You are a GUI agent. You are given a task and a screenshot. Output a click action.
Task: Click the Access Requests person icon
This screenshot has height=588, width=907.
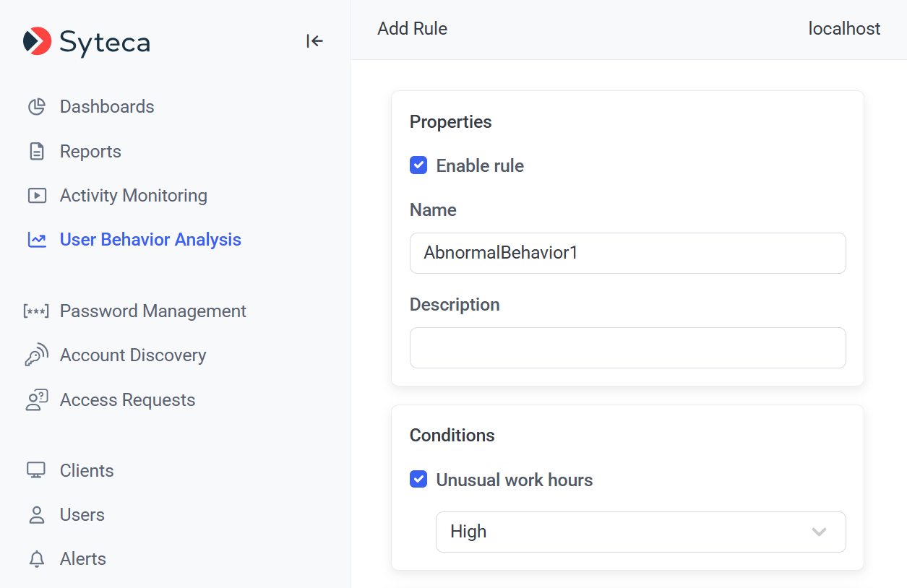(37, 400)
